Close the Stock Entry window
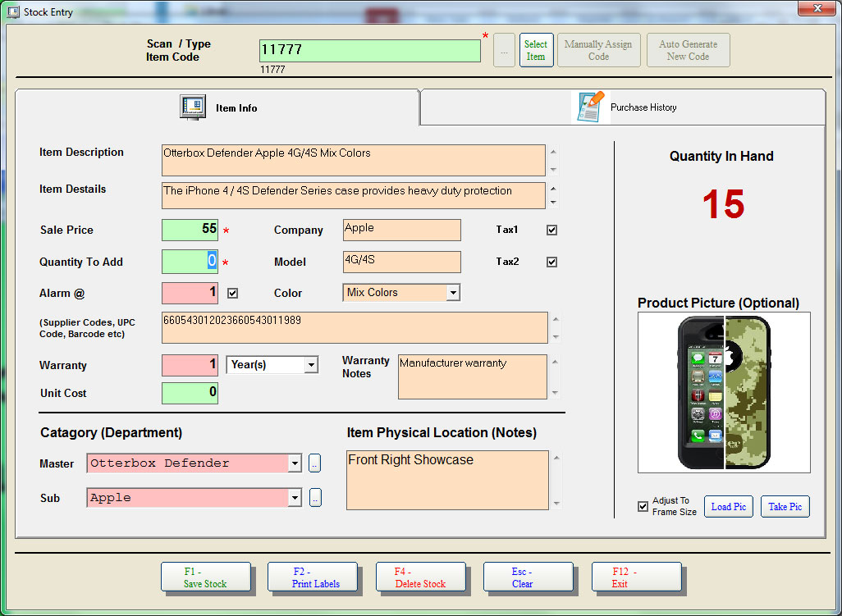The height and width of the screenshot is (616, 842). coord(817,8)
